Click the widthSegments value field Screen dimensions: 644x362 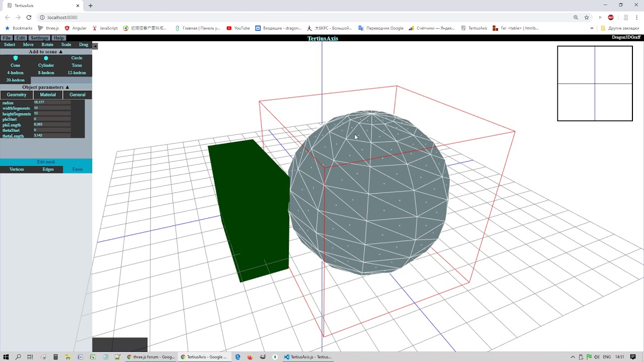pyautogui.click(x=52, y=108)
